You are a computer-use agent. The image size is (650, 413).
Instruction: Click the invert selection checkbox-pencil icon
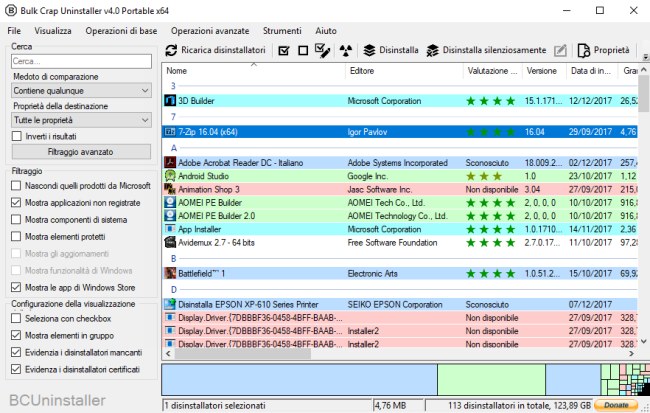tap(323, 51)
